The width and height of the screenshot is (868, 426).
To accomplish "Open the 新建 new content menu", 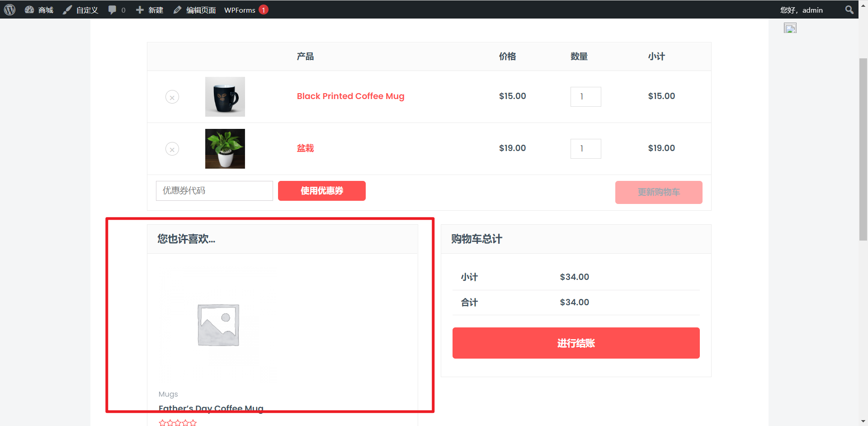I will tap(150, 10).
